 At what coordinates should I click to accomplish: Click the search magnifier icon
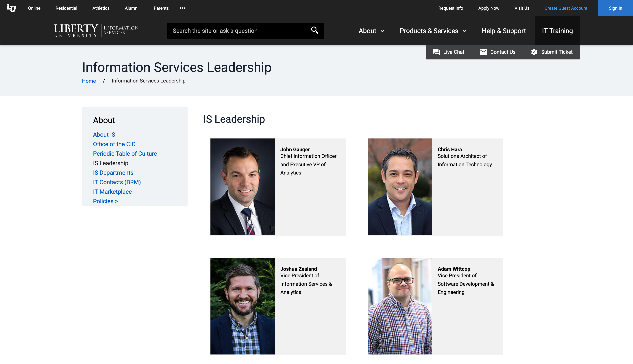(315, 31)
